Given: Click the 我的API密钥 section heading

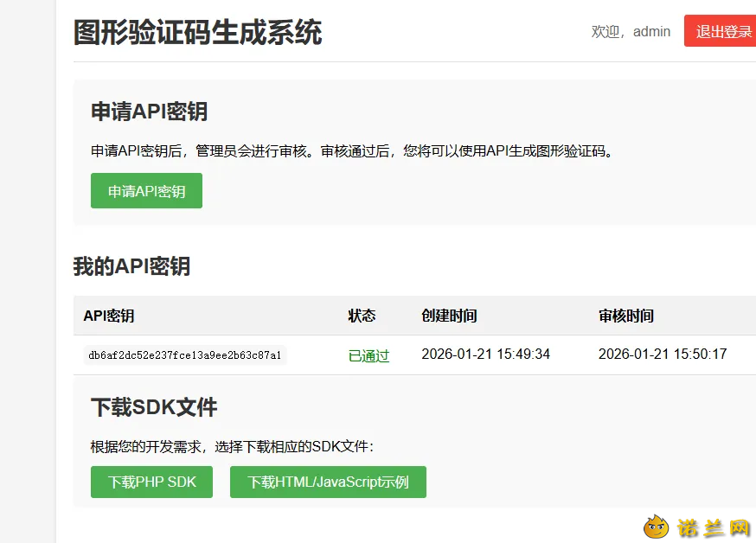Looking at the screenshot, I should point(131,266).
